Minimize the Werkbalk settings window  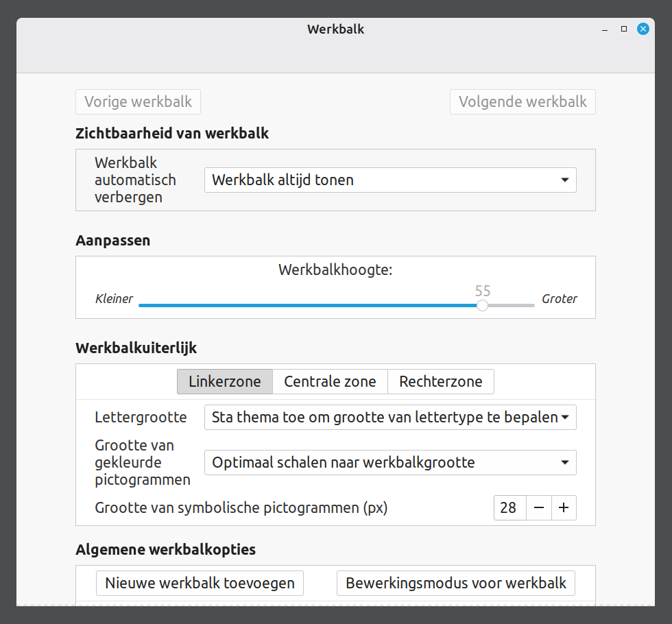click(x=605, y=29)
